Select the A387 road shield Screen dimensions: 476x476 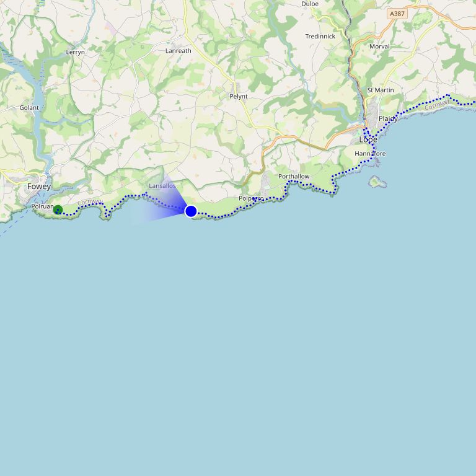pyautogui.click(x=397, y=14)
